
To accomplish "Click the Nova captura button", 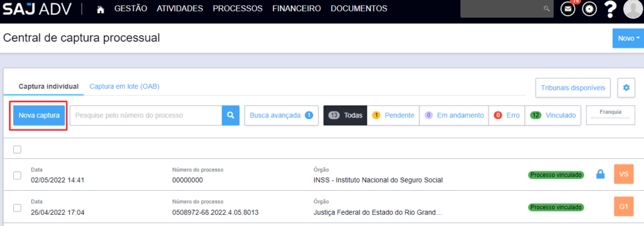I will point(39,116).
